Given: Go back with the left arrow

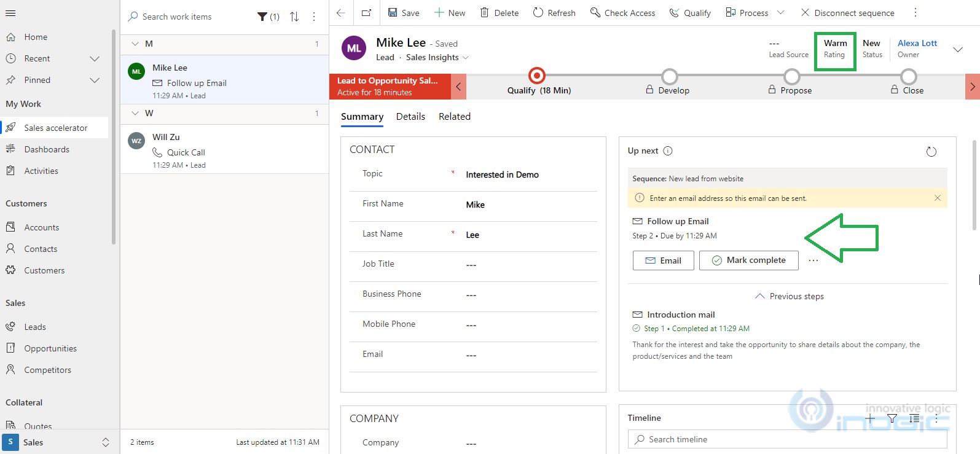Looking at the screenshot, I should (x=341, y=13).
